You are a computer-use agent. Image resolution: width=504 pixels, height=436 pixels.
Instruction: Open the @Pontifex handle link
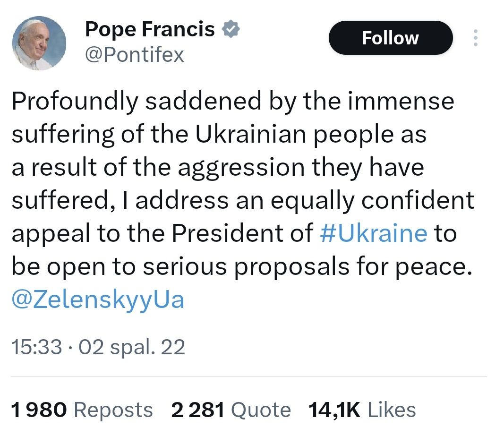pos(134,55)
